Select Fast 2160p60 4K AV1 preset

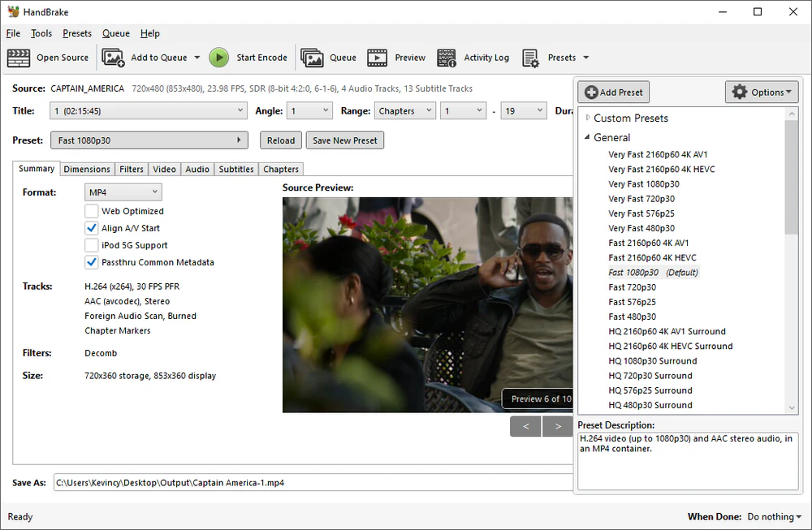[x=648, y=243]
